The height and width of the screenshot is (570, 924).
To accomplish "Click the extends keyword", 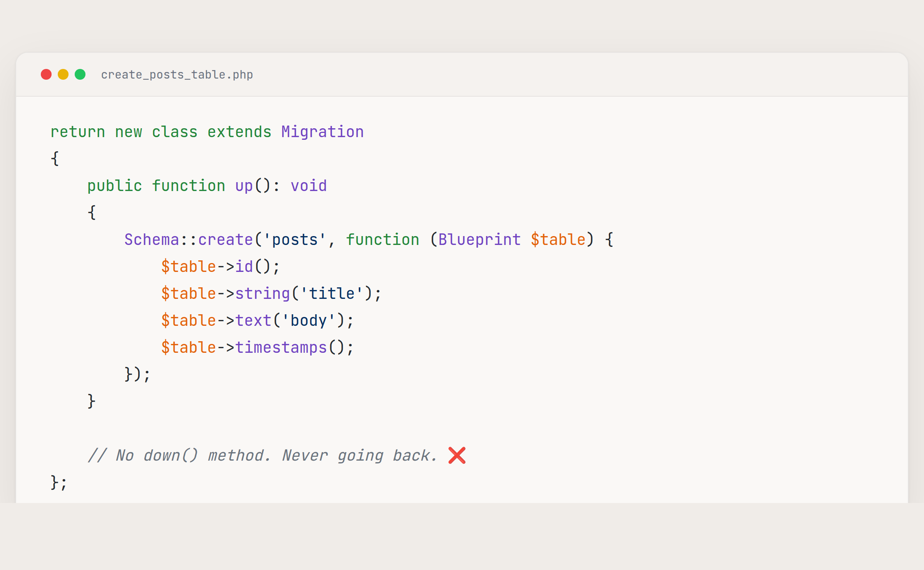I will click(239, 132).
